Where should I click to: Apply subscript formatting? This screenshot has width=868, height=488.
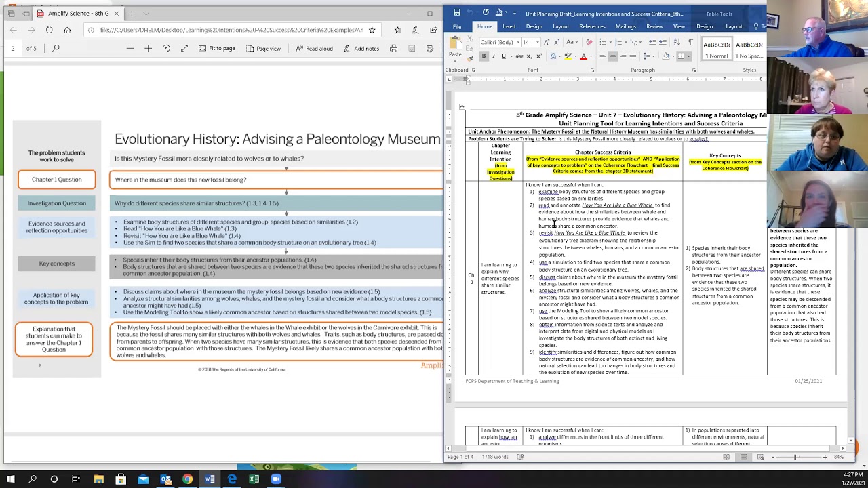click(x=530, y=56)
